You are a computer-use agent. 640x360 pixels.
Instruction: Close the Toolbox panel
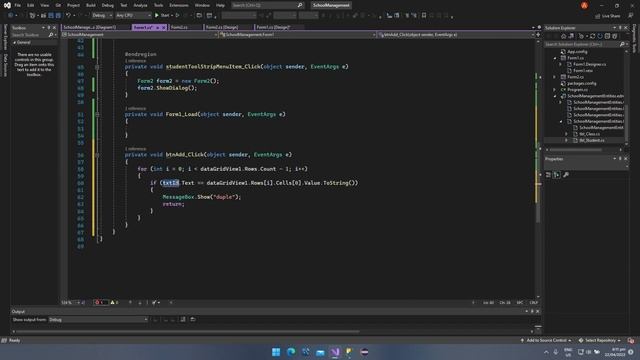click(x=54, y=28)
